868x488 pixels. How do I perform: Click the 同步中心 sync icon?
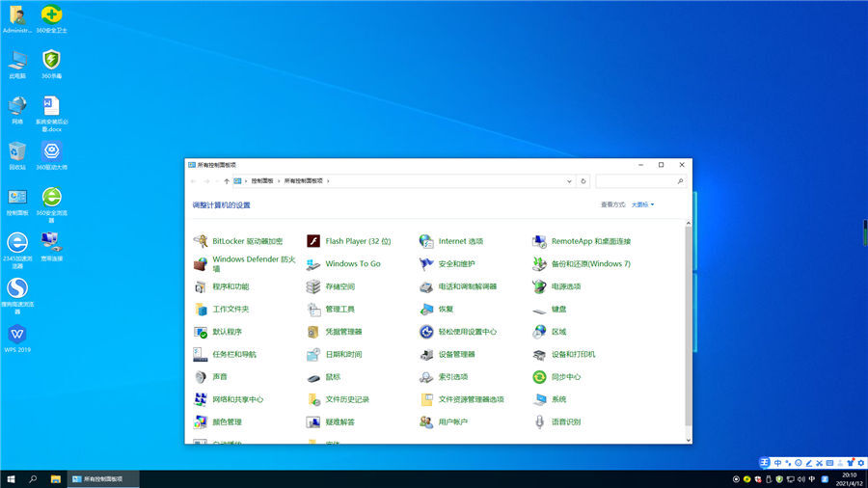(539, 377)
